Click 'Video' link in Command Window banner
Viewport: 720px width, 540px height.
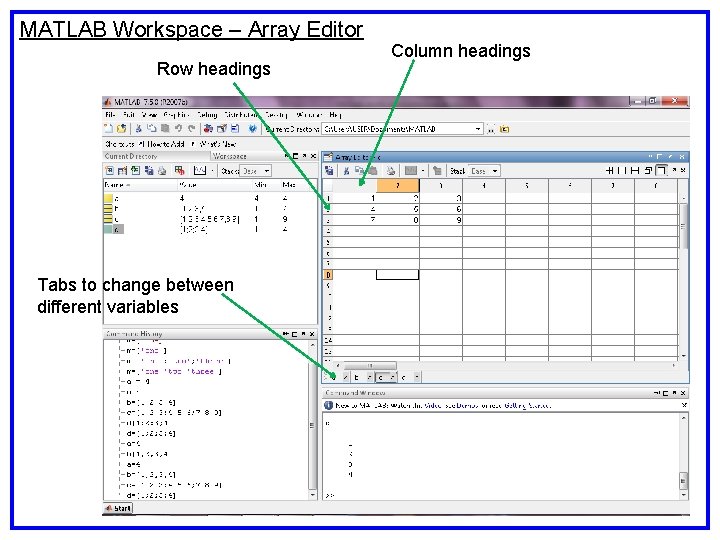(432, 405)
